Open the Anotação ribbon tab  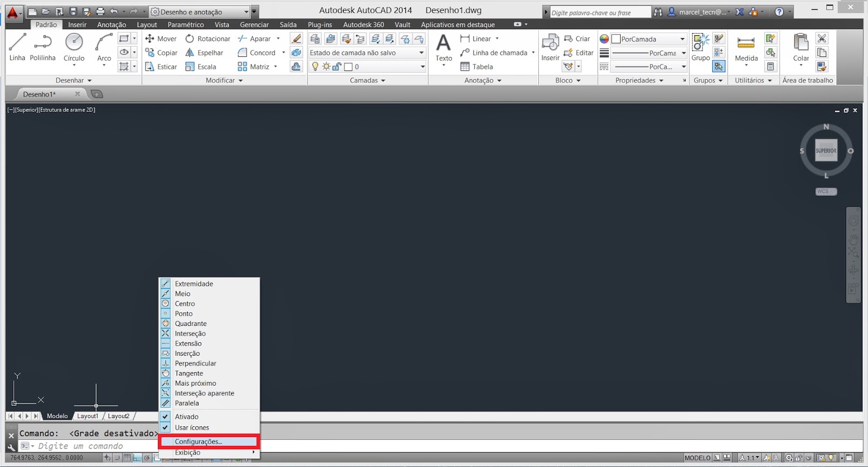pos(111,24)
